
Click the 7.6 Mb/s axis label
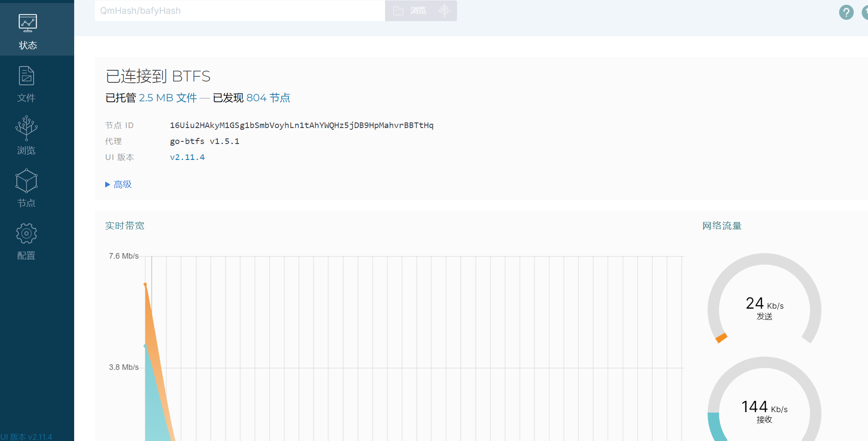[x=124, y=256]
